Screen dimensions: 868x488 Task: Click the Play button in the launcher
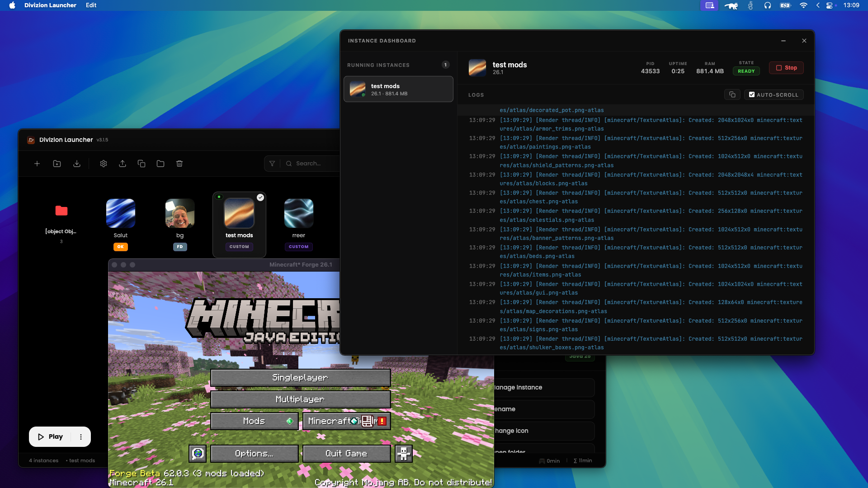(50, 437)
